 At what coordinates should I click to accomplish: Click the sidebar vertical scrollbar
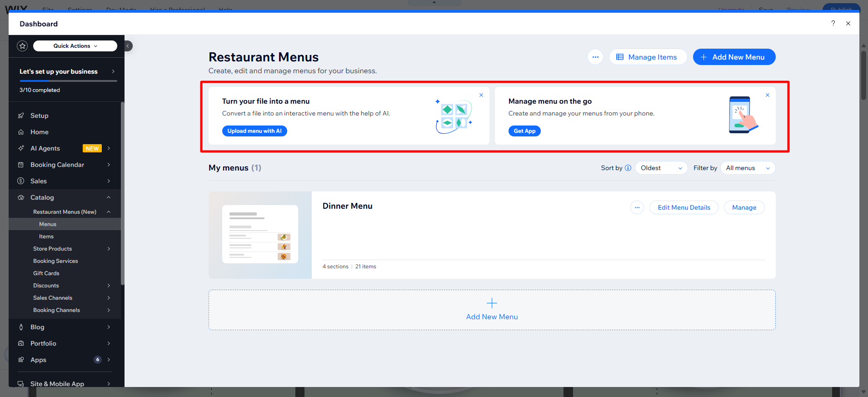(x=122, y=193)
